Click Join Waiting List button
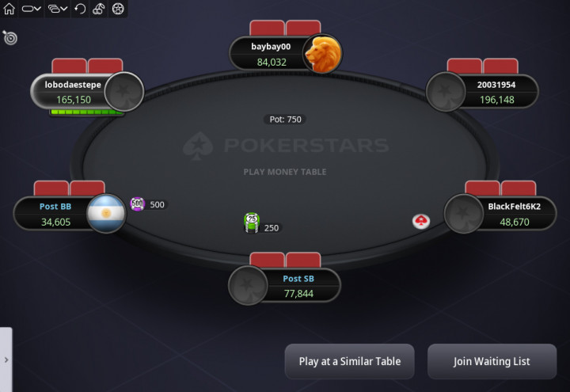Viewport: 570px width, 392px height. coord(492,361)
